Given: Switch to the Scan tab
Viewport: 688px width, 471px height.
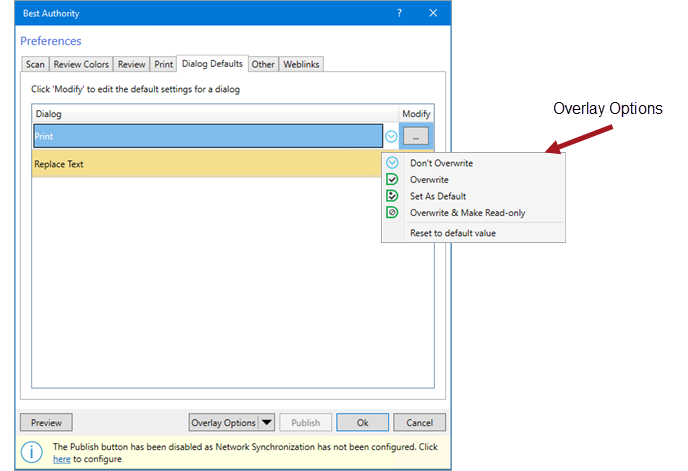Looking at the screenshot, I should tap(35, 64).
